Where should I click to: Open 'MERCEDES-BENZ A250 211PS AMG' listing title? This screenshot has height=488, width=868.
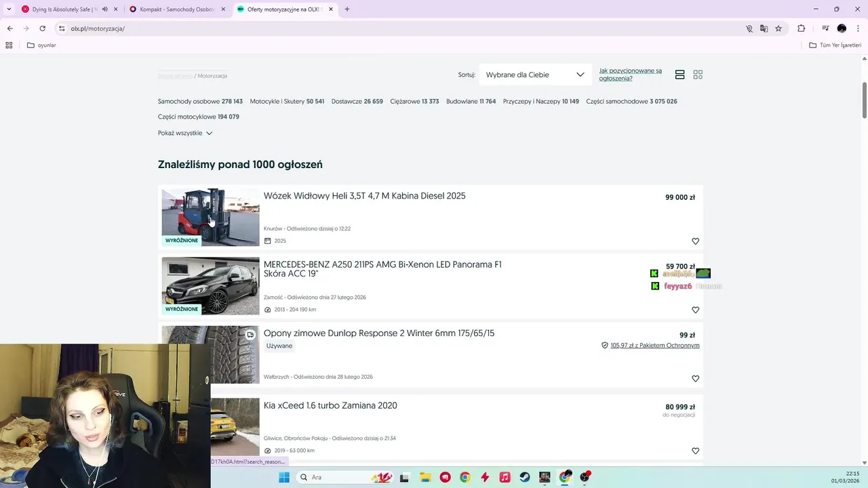pos(382,269)
